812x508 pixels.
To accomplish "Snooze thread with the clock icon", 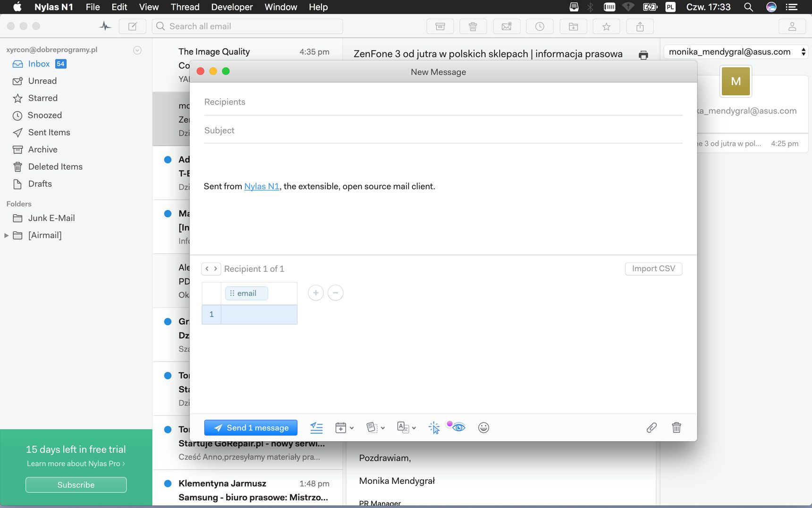I will click(540, 26).
